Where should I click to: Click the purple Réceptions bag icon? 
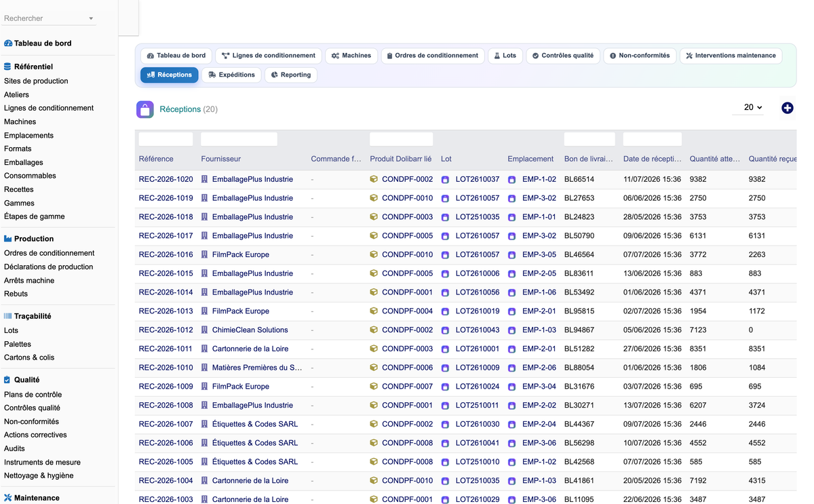(x=144, y=109)
